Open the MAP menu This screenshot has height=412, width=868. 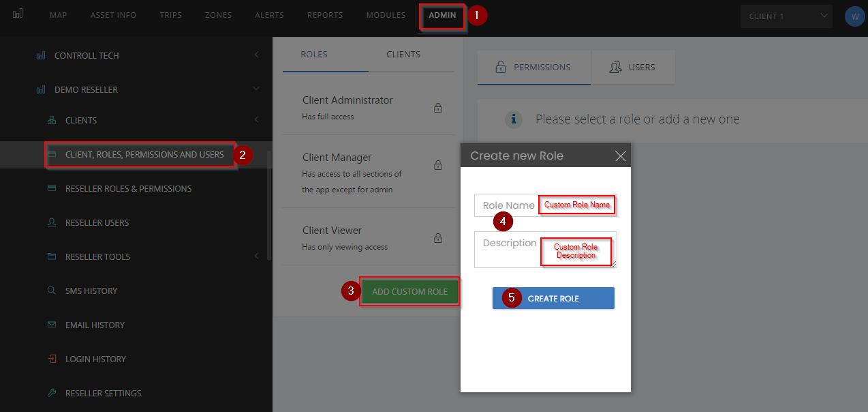(59, 15)
